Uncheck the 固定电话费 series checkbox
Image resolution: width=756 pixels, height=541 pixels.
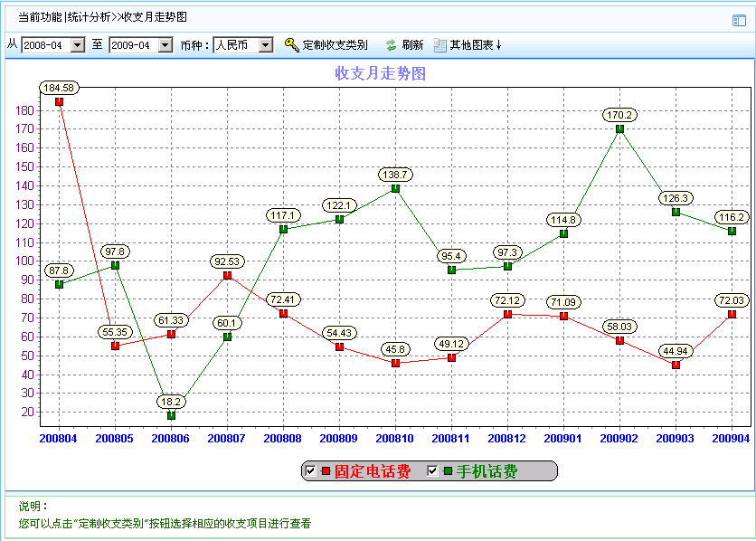[311, 470]
